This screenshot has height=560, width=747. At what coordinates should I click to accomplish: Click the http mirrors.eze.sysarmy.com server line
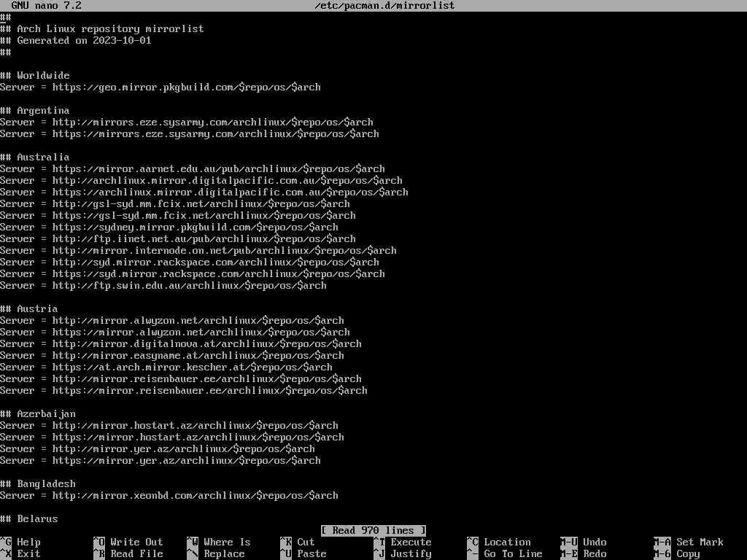point(187,122)
